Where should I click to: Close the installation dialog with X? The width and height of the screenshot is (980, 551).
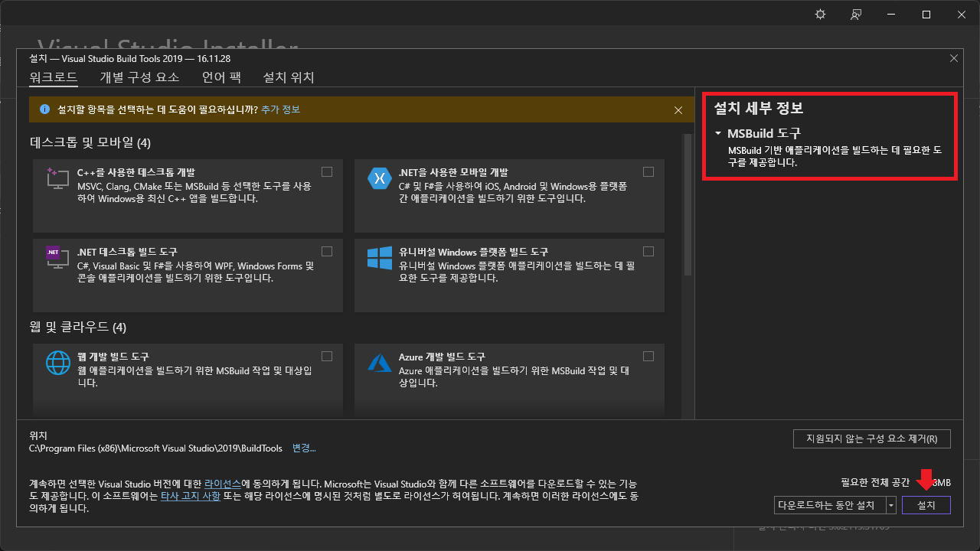click(x=954, y=58)
